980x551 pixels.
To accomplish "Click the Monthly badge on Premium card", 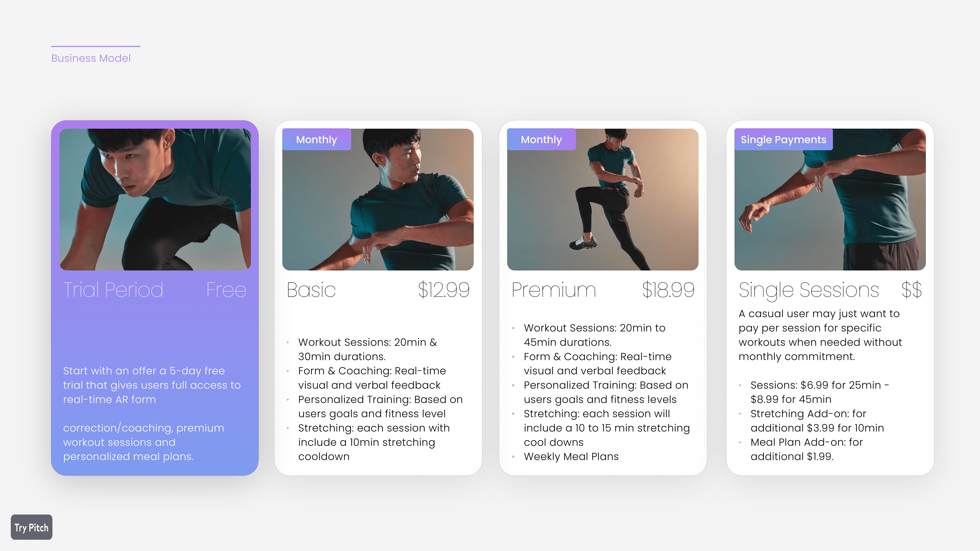I will (x=541, y=140).
